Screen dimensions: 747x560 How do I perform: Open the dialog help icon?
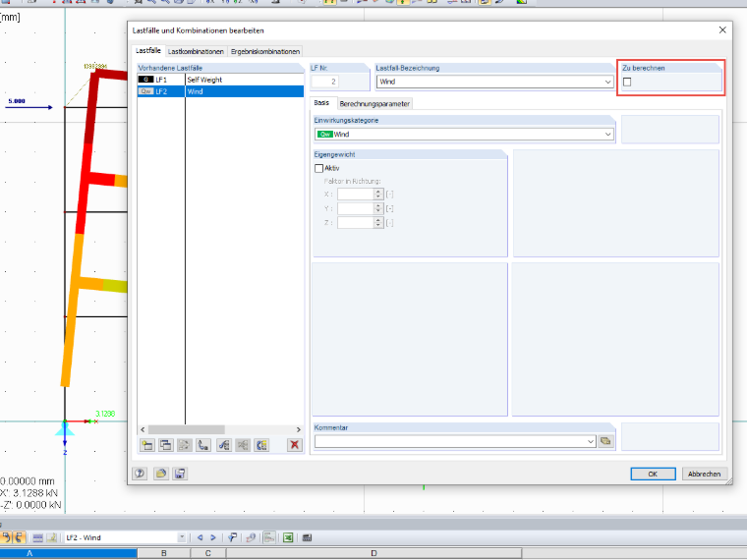pyautogui.click(x=140, y=474)
